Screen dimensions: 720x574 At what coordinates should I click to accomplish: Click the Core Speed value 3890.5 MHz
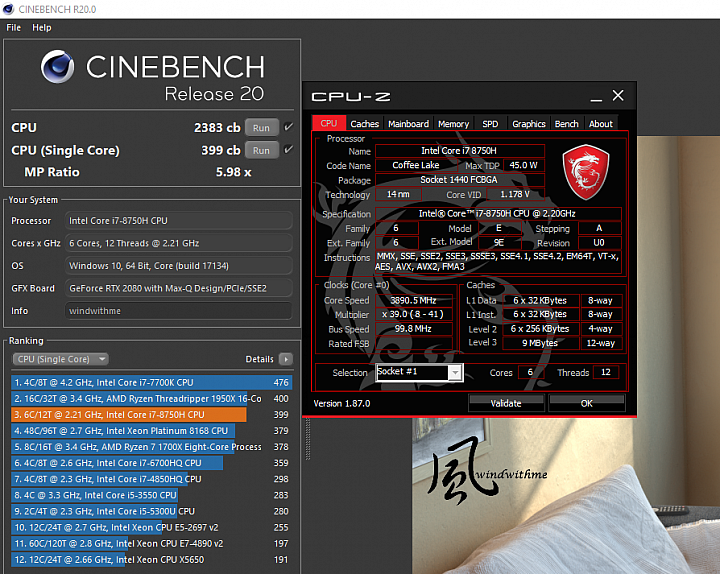(x=414, y=300)
